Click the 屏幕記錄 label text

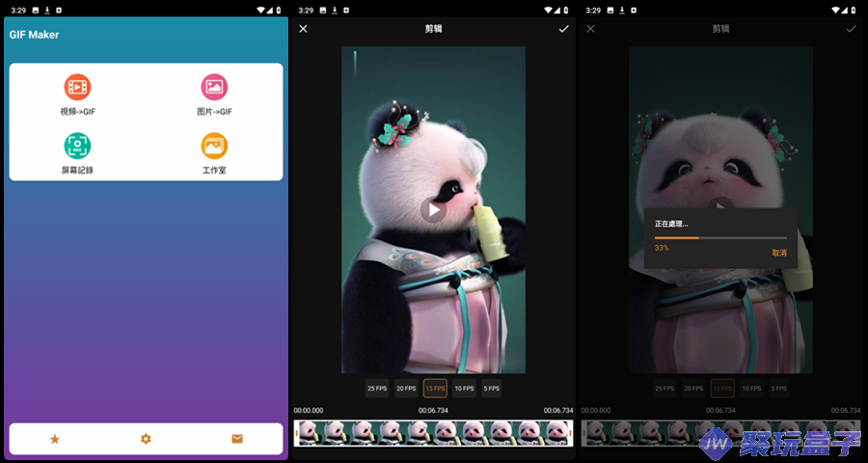tap(77, 170)
